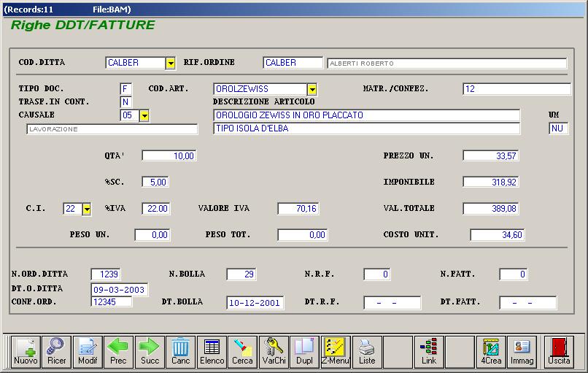
Task: Click the PESO UN. field
Action: click(152, 235)
